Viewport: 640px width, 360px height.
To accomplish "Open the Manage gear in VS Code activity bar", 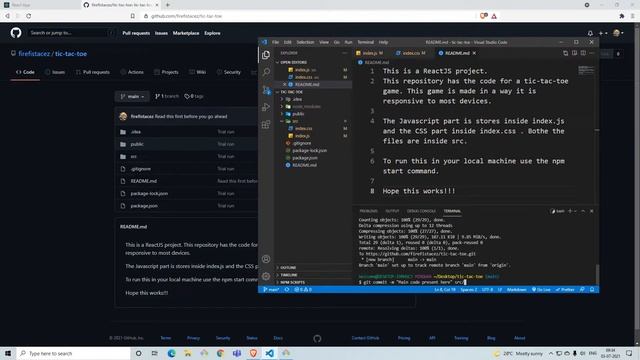I will pyautogui.click(x=266, y=276).
